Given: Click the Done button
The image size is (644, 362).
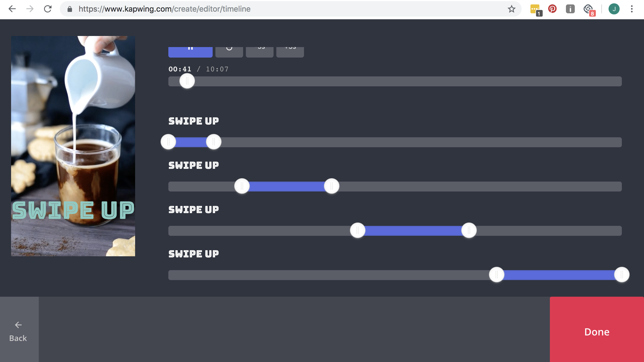Looking at the screenshot, I should click(597, 332).
